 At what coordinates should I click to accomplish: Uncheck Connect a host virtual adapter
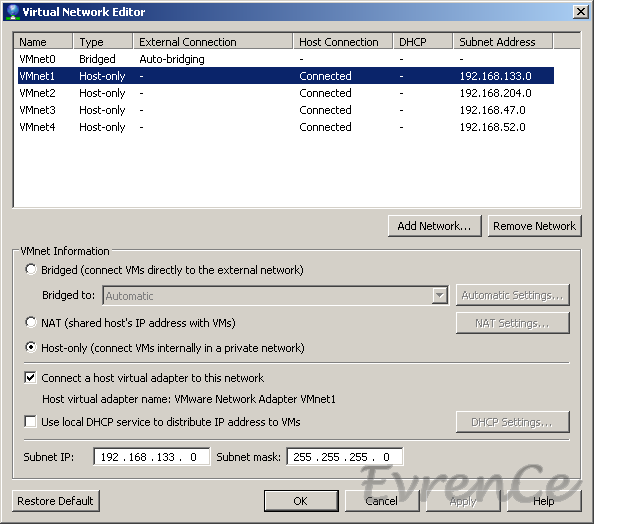tap(31, 378)
